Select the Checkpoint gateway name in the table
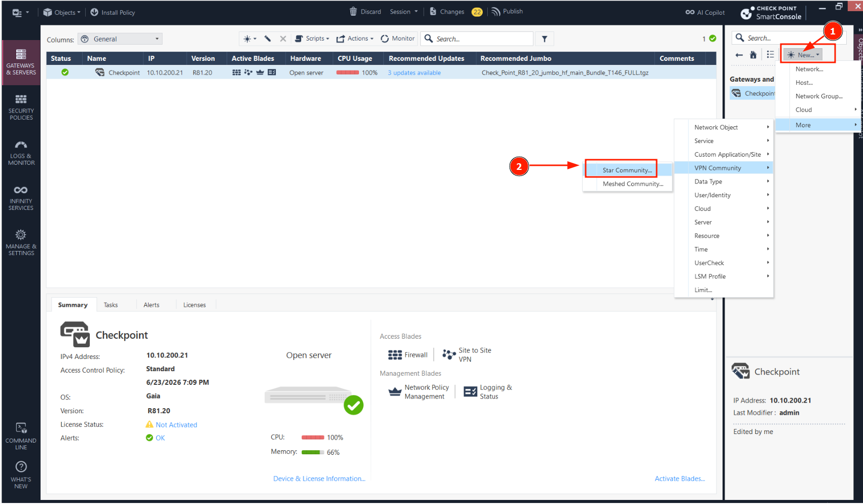The width and height of the screenshot is (863, 504). click(124, 73)
